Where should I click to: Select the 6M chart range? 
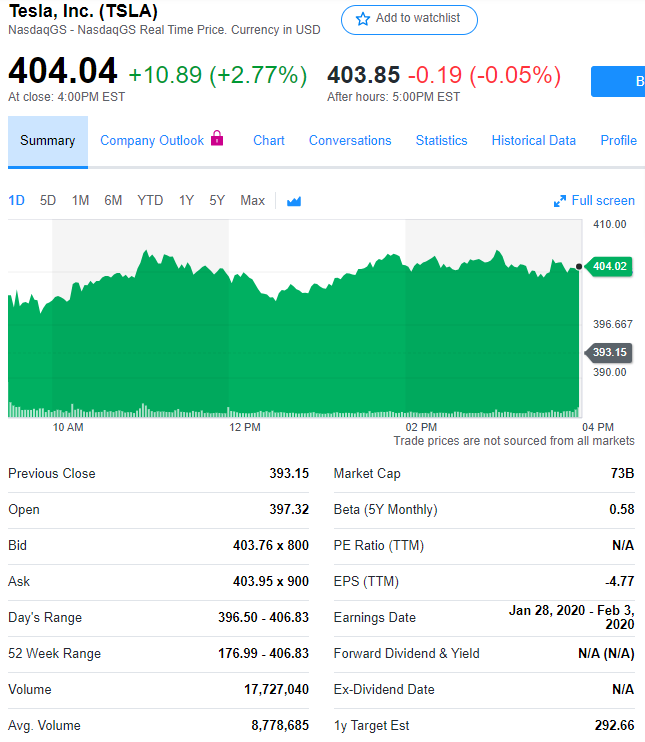(113, 200)
